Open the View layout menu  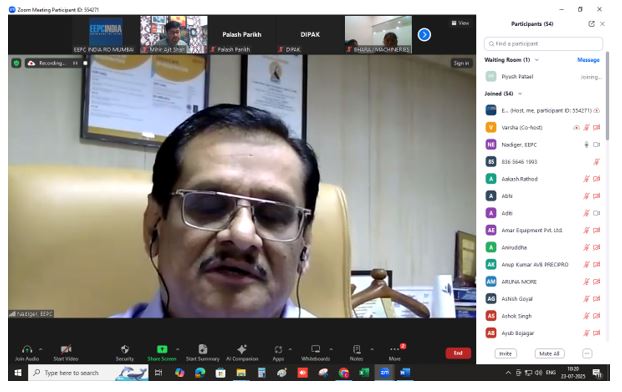click(x=460, y=23)
